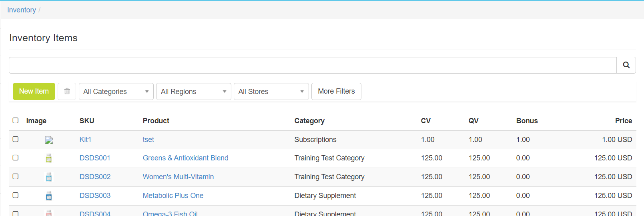Open the Metabolic Plus One product link
The image size is (644, 216).
173,196
